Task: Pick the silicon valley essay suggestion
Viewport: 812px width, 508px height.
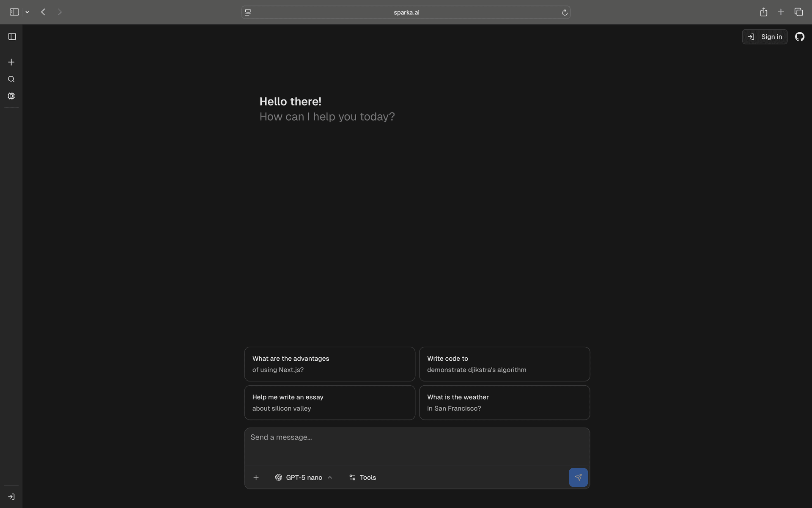Action: (x=329, y=403)
